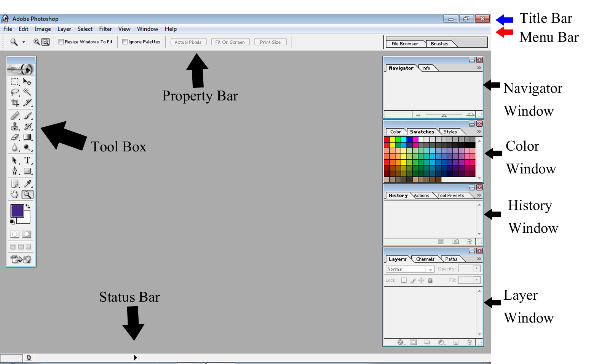Select the Hand tool
The image size is (594, 364).
14,194
